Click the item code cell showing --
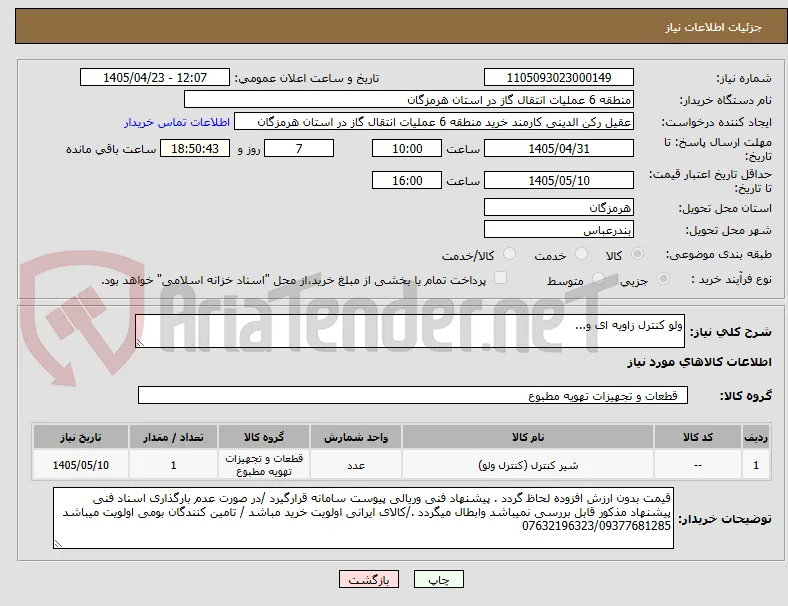788x606 pixels. tap(698, 465)
